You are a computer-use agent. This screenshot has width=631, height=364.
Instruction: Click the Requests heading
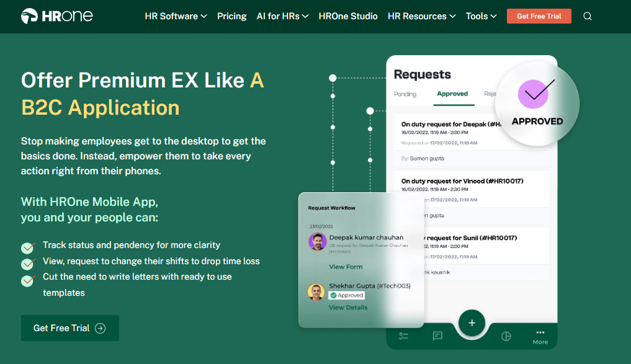click(422, 74)
